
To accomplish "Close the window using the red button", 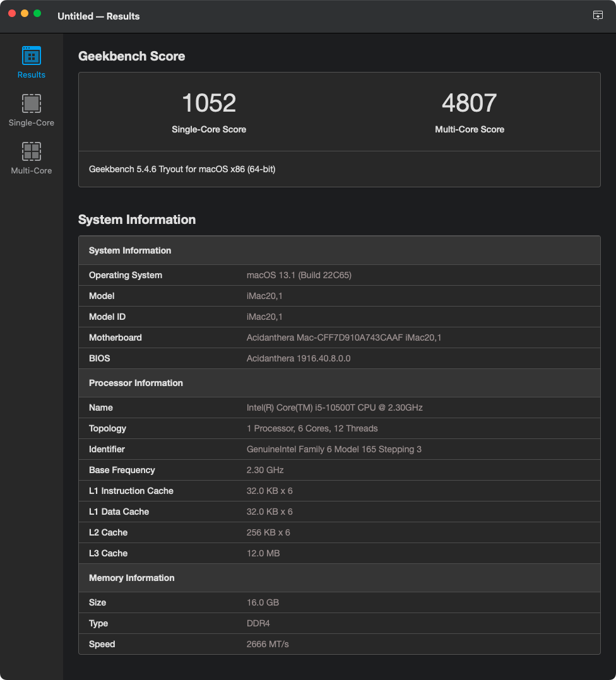I will point(12,13).
